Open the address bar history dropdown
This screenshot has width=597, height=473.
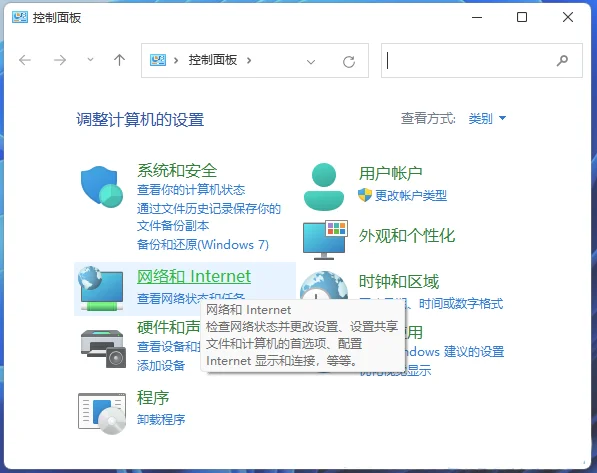coord(311,62)
